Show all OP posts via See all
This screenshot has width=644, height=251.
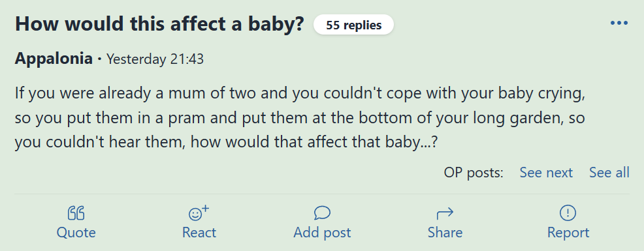(609, 173)
